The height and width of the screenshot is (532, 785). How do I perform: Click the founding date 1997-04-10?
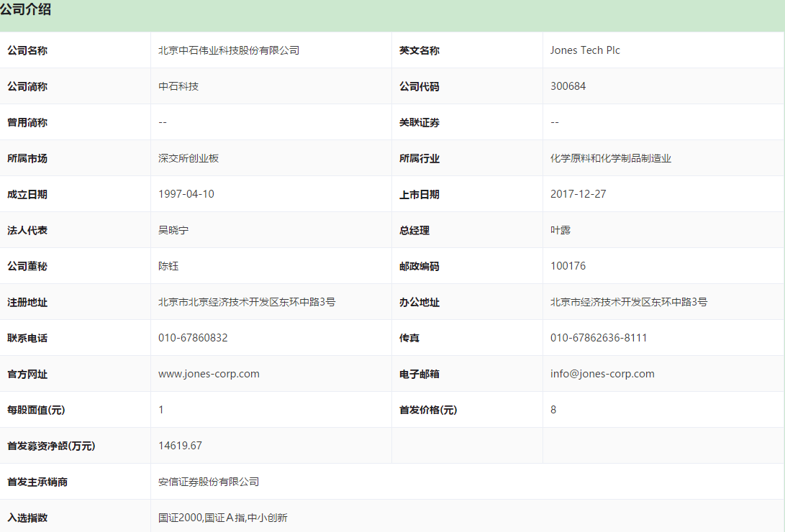186,194
